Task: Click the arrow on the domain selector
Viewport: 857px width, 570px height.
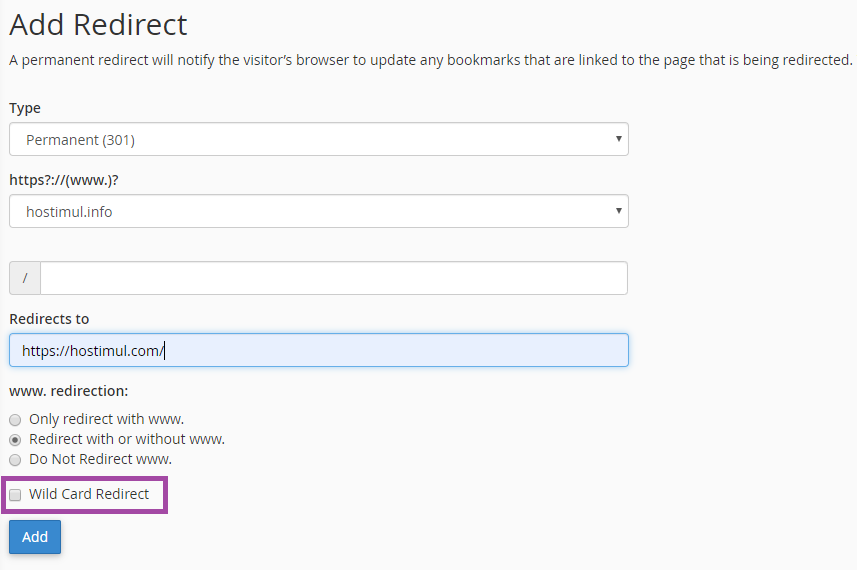Action: [619, 211]
